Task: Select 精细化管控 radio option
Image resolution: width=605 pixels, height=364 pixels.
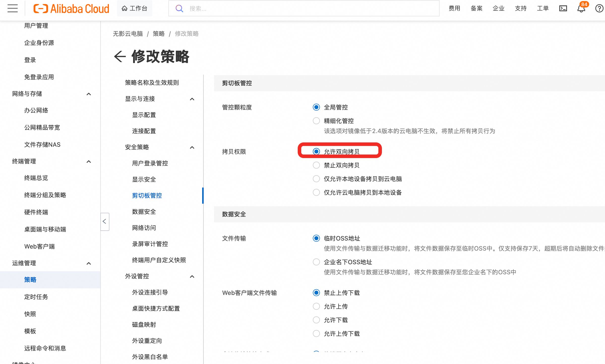Action: coord(316,121)
